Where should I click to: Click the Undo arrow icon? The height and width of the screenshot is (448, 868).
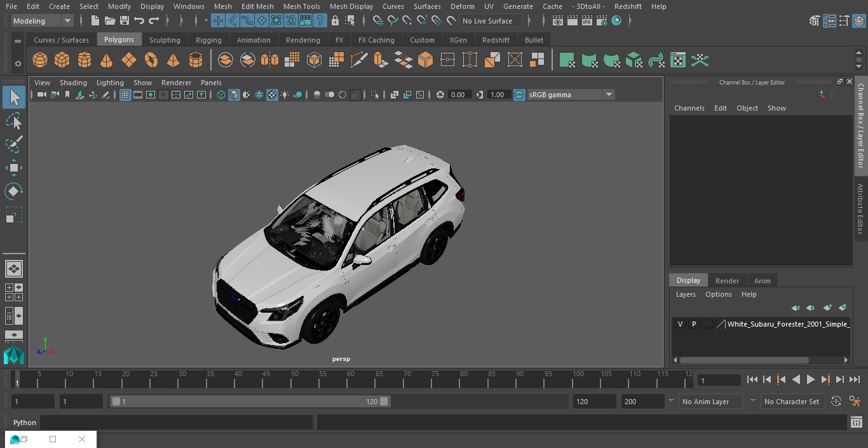[139, 21]
